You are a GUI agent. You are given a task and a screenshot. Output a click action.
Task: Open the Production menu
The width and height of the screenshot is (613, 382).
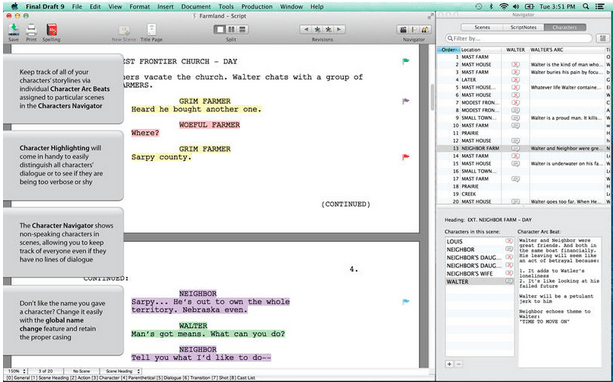[x=257, y=7]
